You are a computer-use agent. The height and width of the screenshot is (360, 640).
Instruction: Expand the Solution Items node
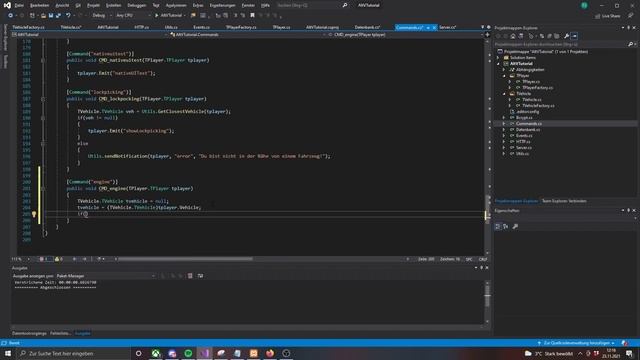[498, 58]
